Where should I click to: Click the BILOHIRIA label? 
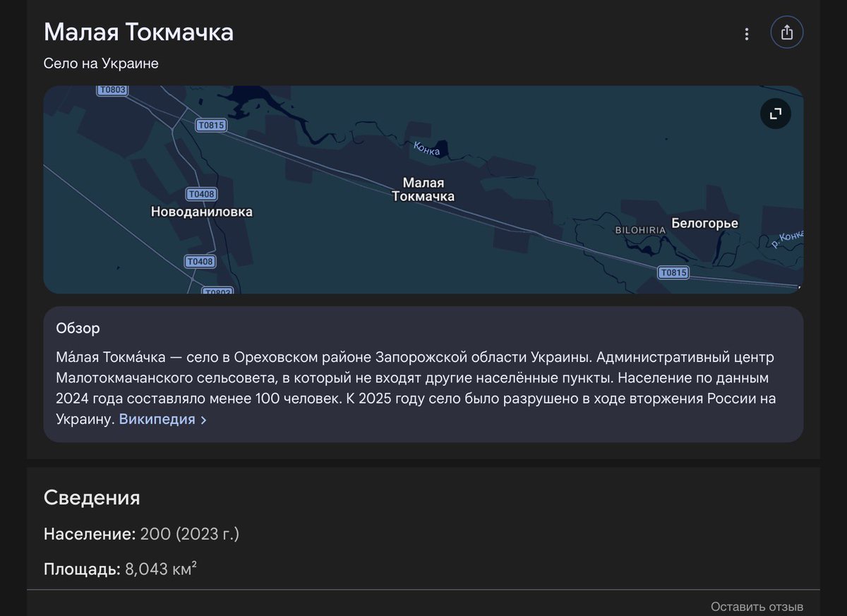(639, 229)
